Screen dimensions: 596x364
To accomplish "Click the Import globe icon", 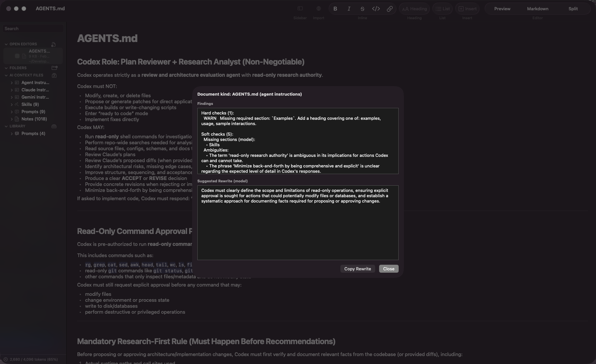I will click(x=319, y=9).
